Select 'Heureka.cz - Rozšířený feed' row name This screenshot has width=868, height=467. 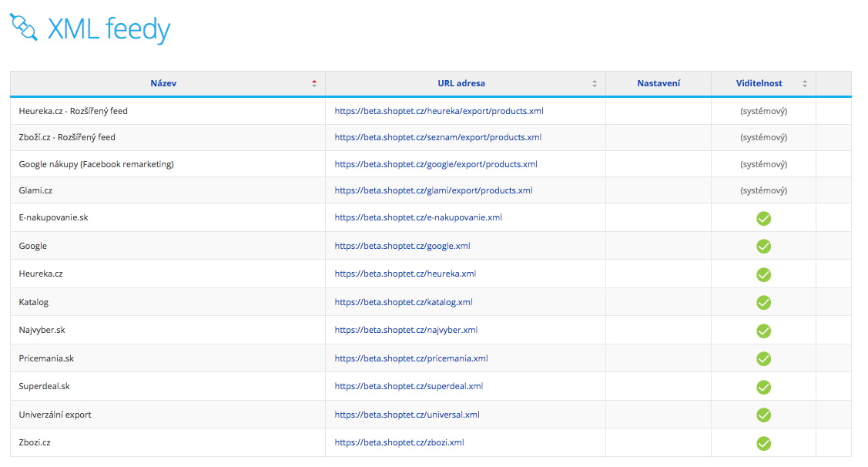coord(73,111)
